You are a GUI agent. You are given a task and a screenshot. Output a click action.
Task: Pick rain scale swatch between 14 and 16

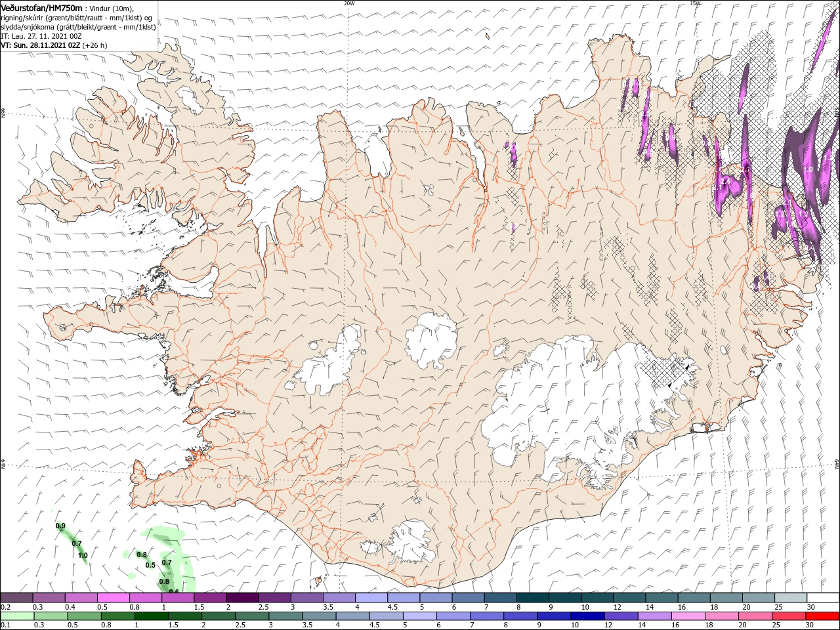654,616
